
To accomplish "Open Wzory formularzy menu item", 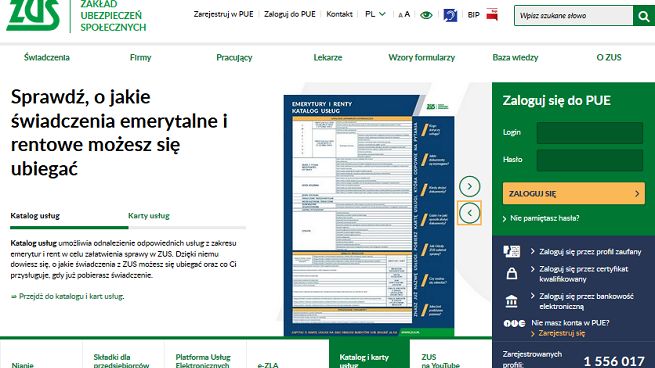I will tap(421, 57).
